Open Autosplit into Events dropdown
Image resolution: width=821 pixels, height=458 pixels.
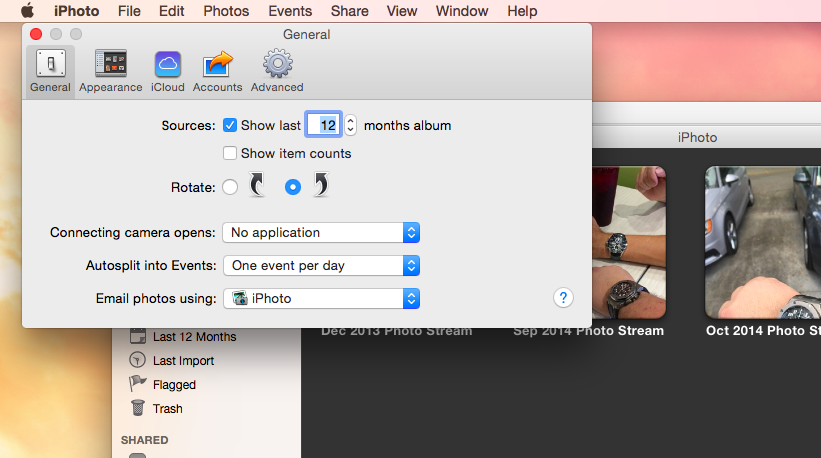(x=321, y=265)
